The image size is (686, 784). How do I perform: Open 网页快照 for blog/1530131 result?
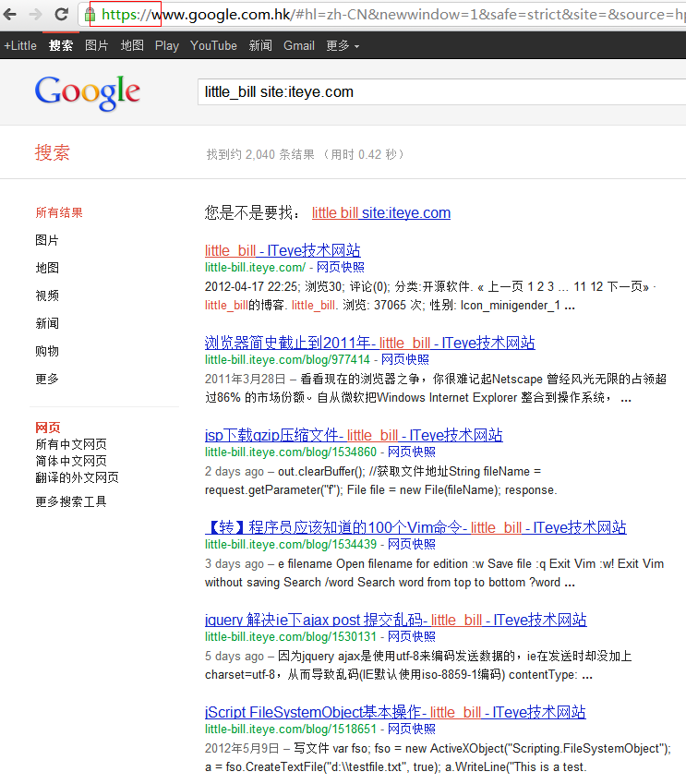click(412, 636)
